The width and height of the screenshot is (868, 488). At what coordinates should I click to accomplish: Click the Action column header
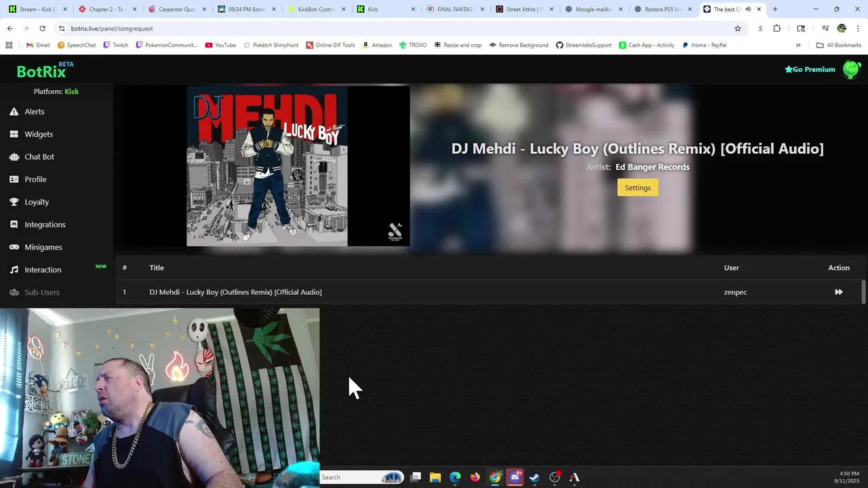pyautogui.click(x=839, y=268)
